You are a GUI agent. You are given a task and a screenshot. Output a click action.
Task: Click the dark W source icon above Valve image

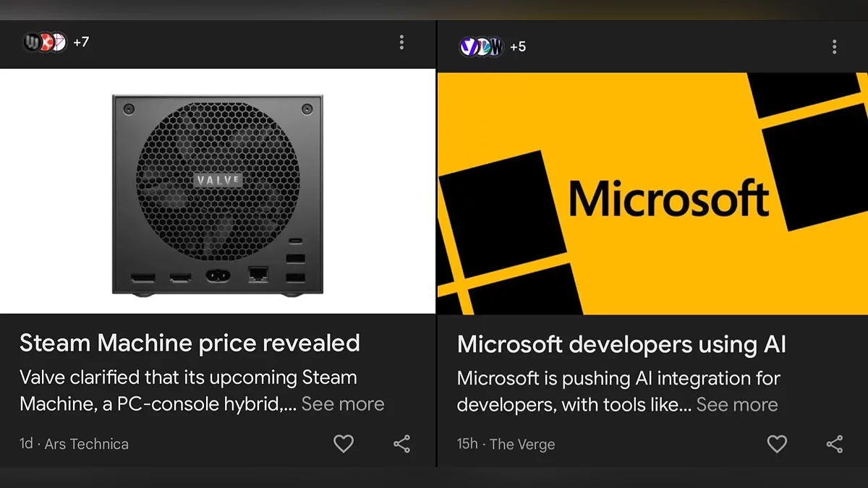coord(31,42)
